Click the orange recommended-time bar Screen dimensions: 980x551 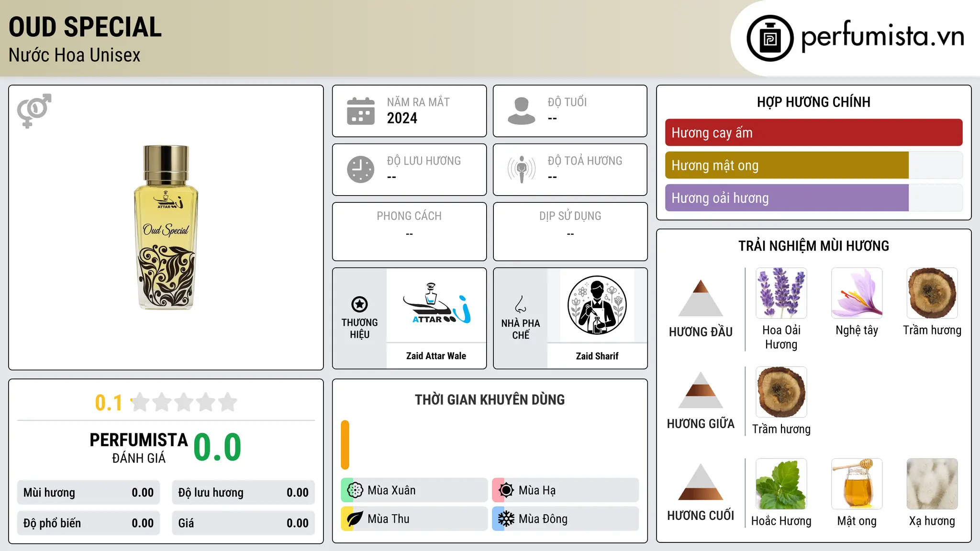pos(345,445)
